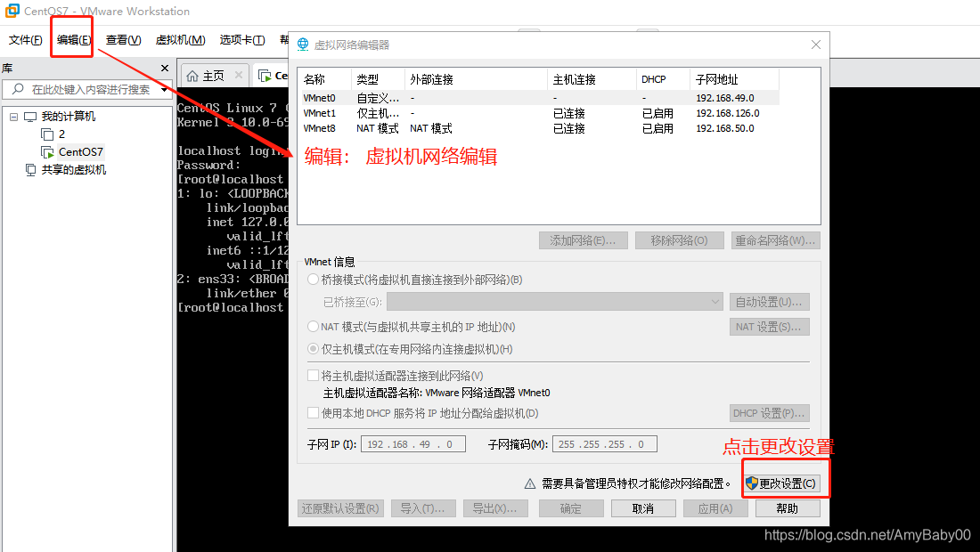980x552 pixels.
Task: Click the VMware Workstation title icon
Action: pyautogui.click(x=12, y=11)
